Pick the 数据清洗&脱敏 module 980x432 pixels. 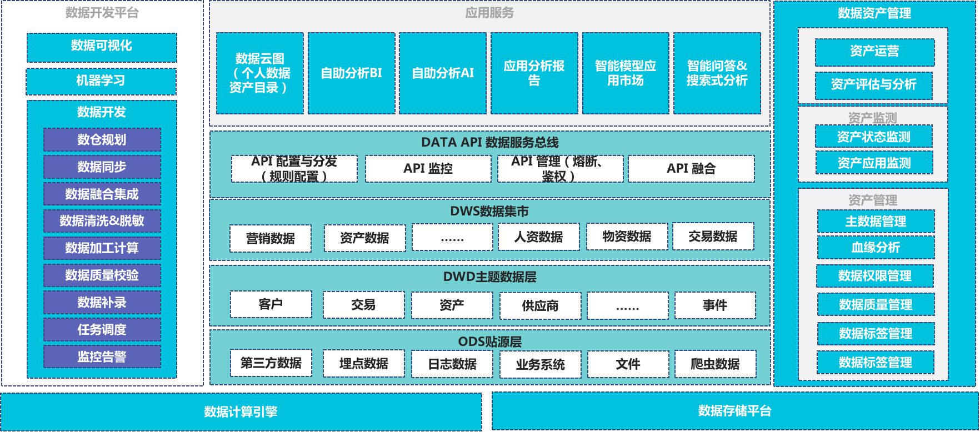102,221
